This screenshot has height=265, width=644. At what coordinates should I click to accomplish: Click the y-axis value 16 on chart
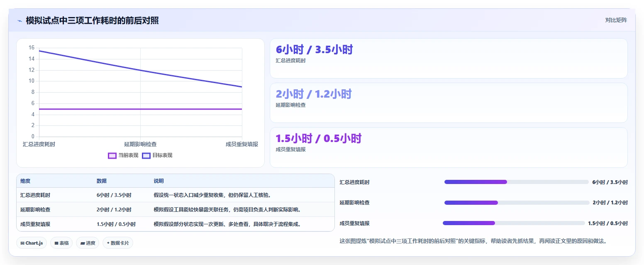click(32, 48)
